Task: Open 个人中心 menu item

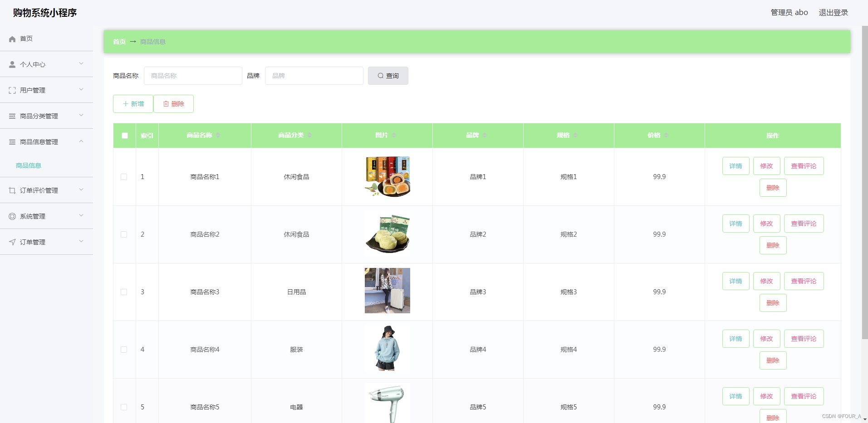Action: pos(46,64)
